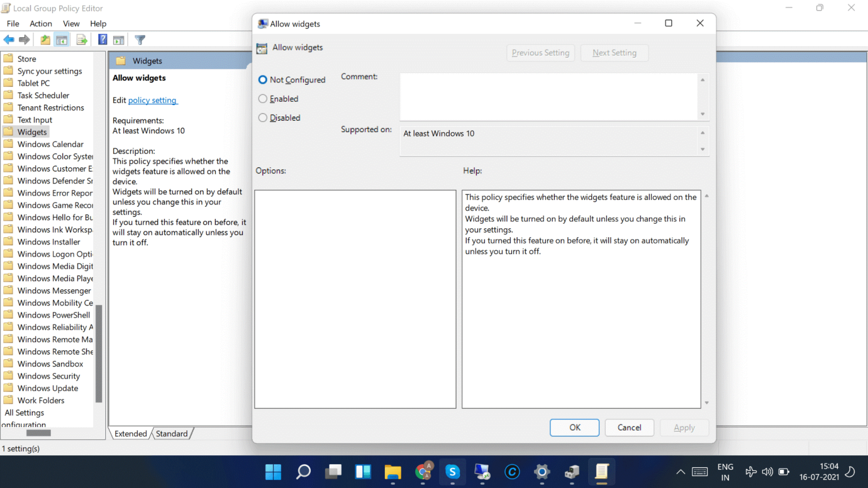This screenshot has width=868, height=488.
Task: Apply the Allow widgets policy changes
Action: point(684,428)
